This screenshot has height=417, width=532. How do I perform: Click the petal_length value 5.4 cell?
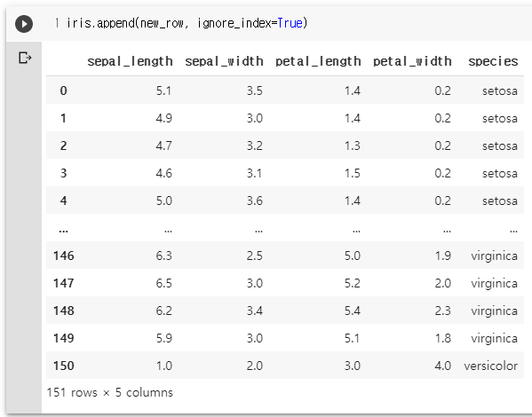coord(353,311)
